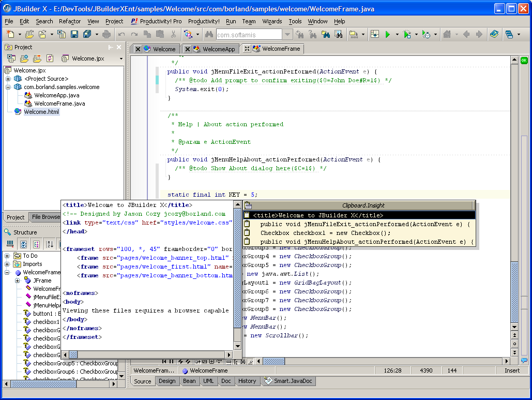This screenshot has height=400, width=532.
Task: Click the Cut scissors icon
Action: [173, 35]
